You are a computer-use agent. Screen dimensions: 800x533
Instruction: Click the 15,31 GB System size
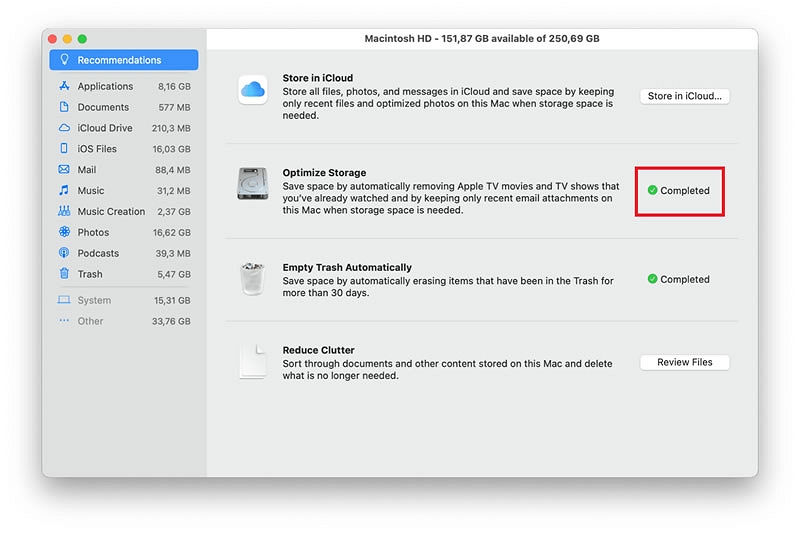tap(172, 300)
